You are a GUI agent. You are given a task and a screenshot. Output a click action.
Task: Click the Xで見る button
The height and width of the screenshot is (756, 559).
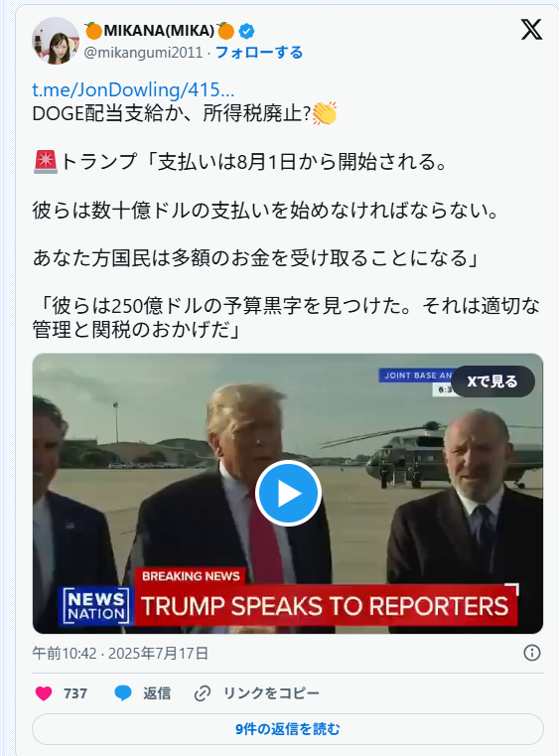coord(492,381)
